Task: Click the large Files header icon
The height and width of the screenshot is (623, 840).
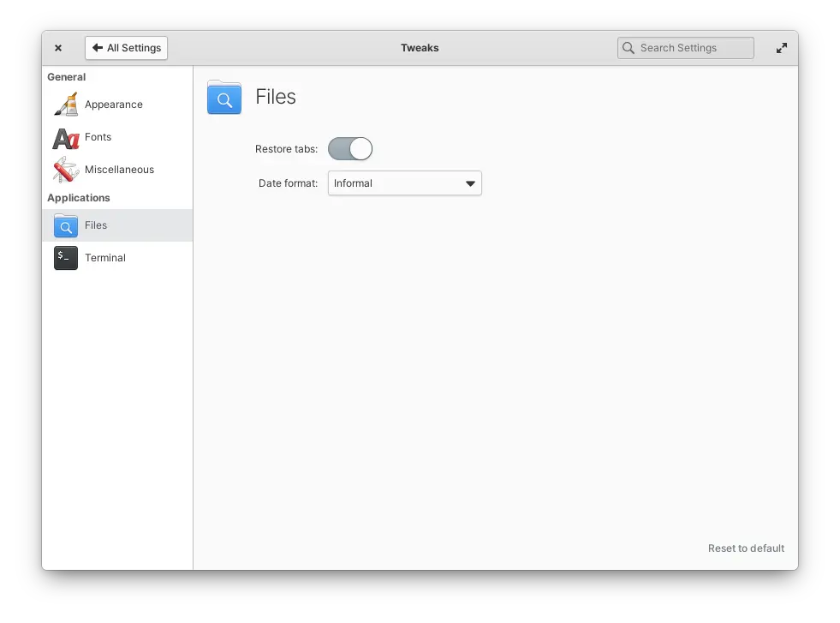Action: tap(224, 98)
